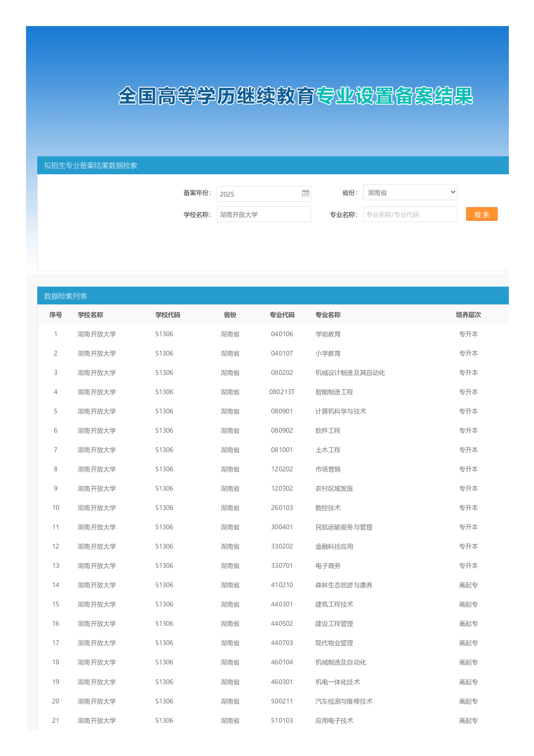Click the 培养层次 column header
This screenshot has width=534, height=756.
click(x=468, y=315)
